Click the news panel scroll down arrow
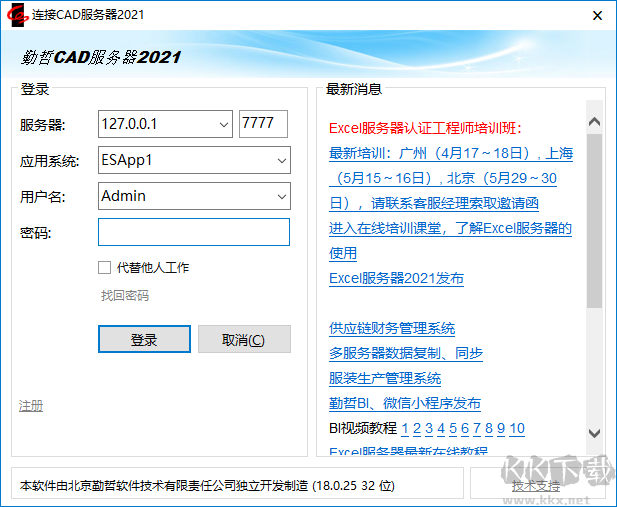617x507 pixels. click(594, 433)
